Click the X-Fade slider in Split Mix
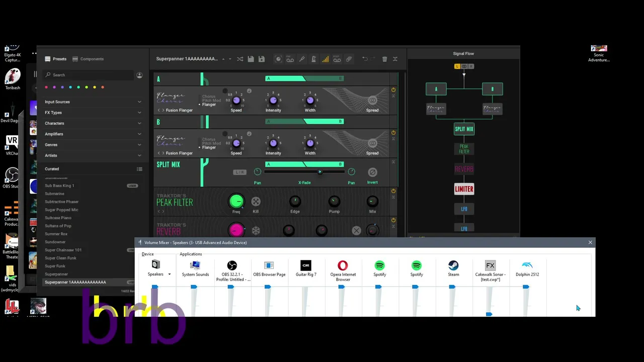This screenshot has height=362, width=644. (304, 172)
